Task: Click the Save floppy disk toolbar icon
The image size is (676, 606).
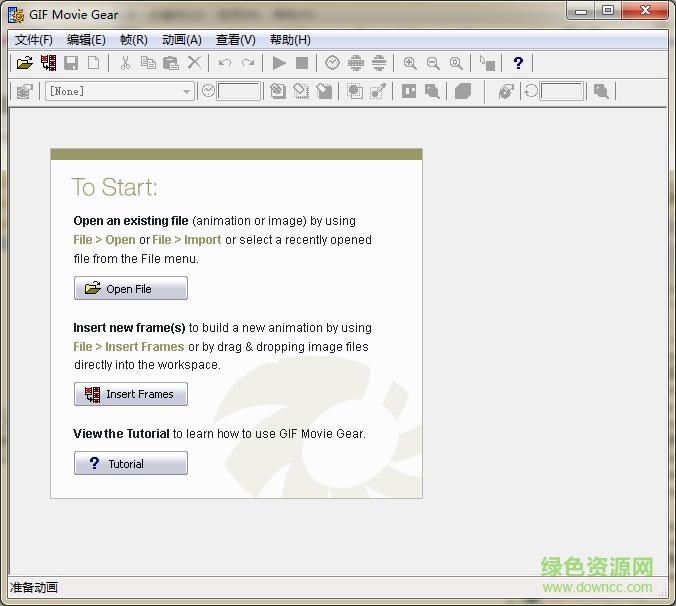Action: [x=71, y=63]
